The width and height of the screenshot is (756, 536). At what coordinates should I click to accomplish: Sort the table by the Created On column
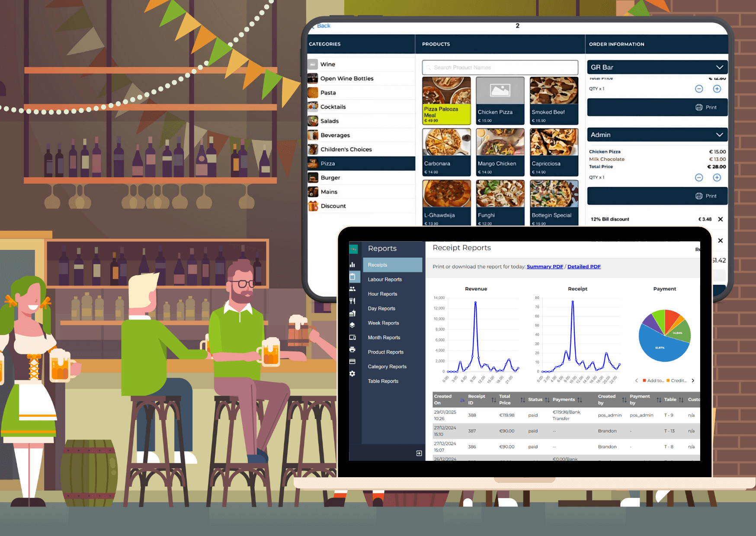click(462, 400)
